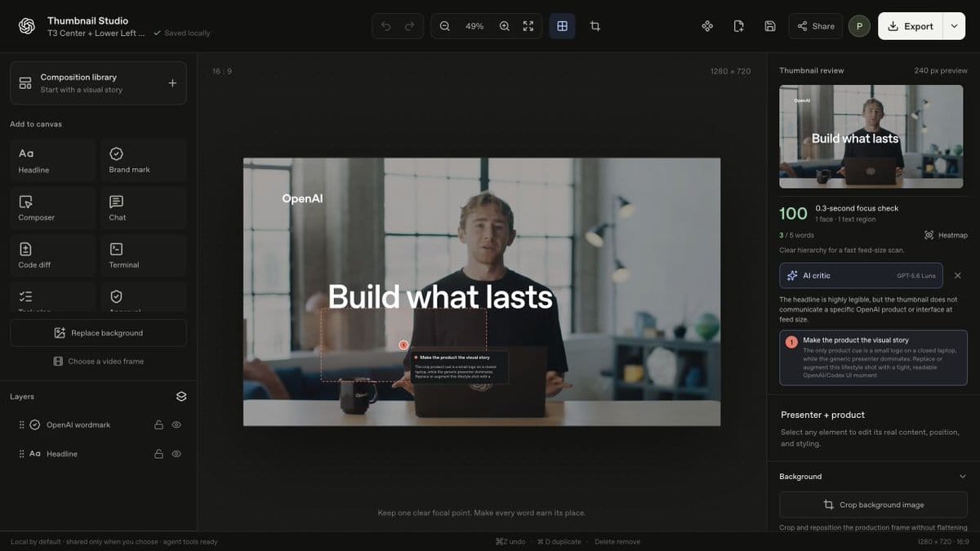
Task: Open the components icon in header
Action: (x=707, y=26)
